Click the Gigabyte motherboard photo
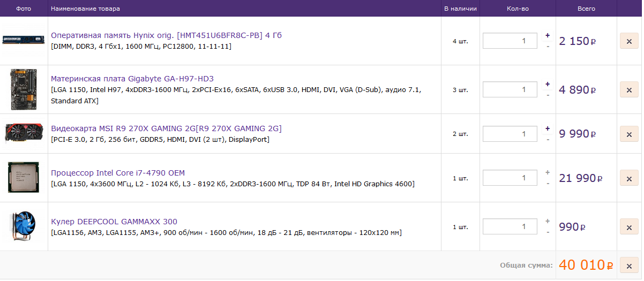 (x=24, y=89)
